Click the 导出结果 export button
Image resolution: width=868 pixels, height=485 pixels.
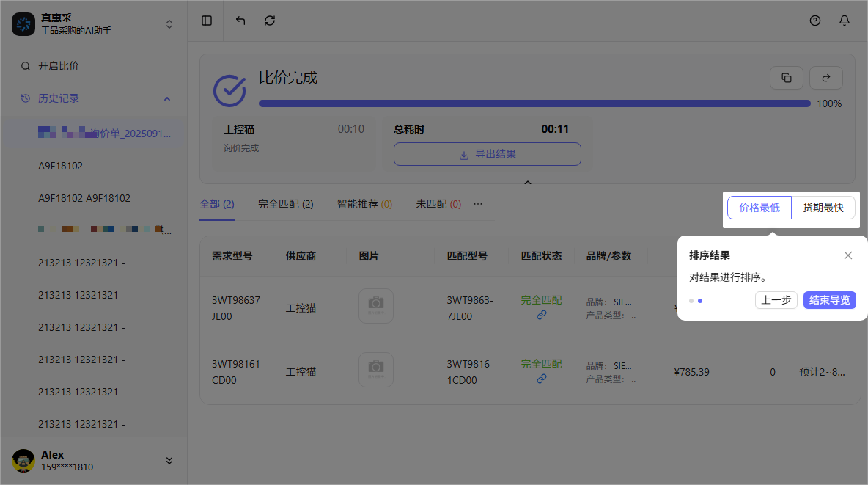487,154
